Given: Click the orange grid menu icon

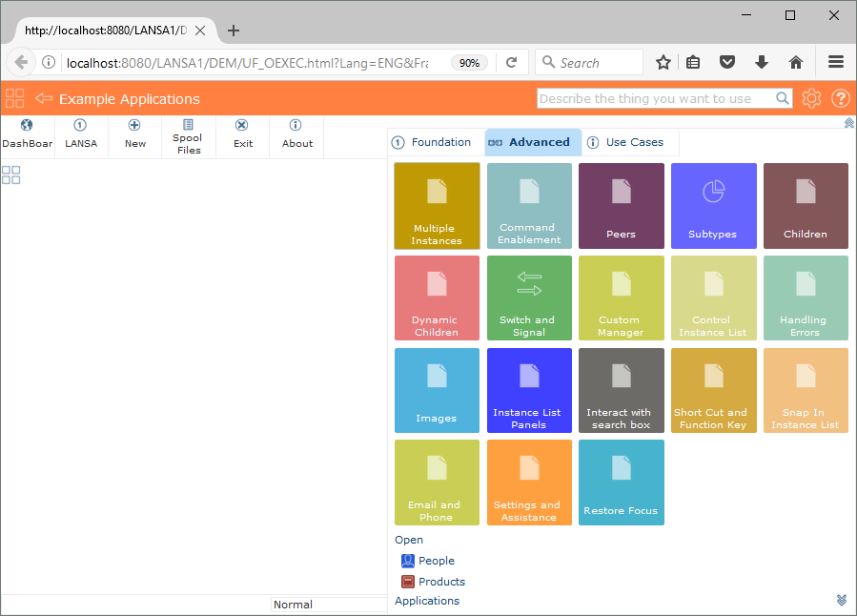Looking at the screenshot, I should tap(14, 98).
